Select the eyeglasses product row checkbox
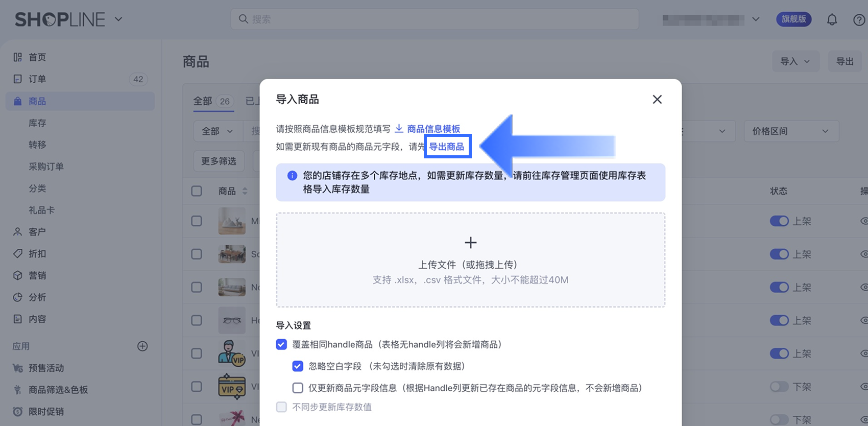 pos(197,320)
